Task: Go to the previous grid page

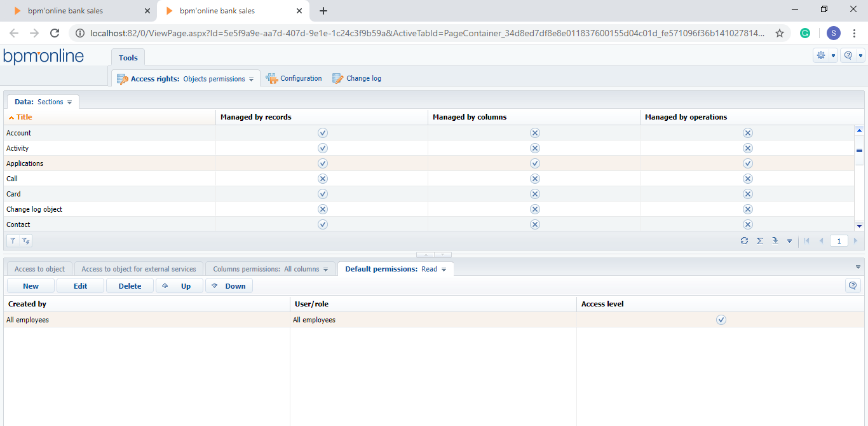Action: pos(822,241)
